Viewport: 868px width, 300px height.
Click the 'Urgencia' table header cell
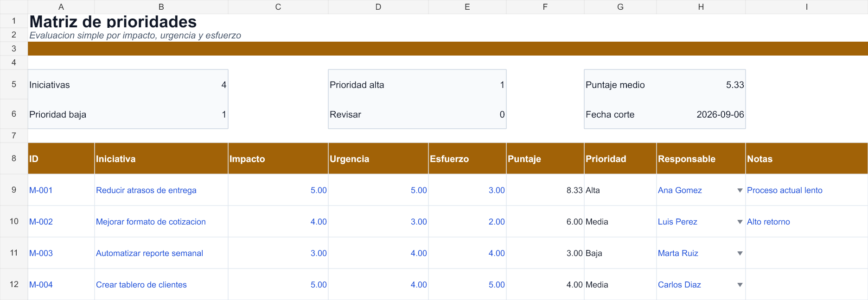(378, 159)
